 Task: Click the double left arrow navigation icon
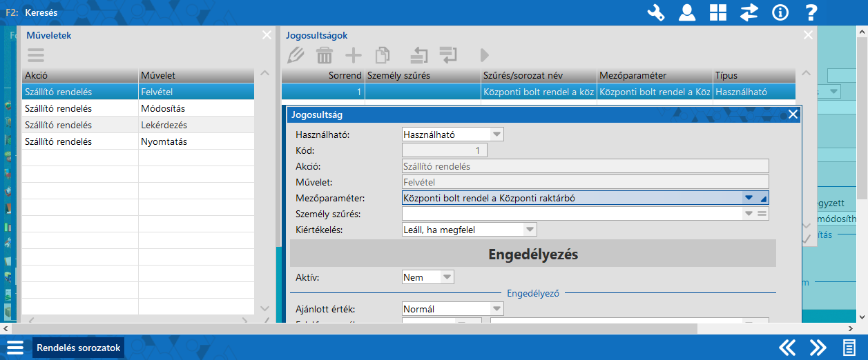788,348
